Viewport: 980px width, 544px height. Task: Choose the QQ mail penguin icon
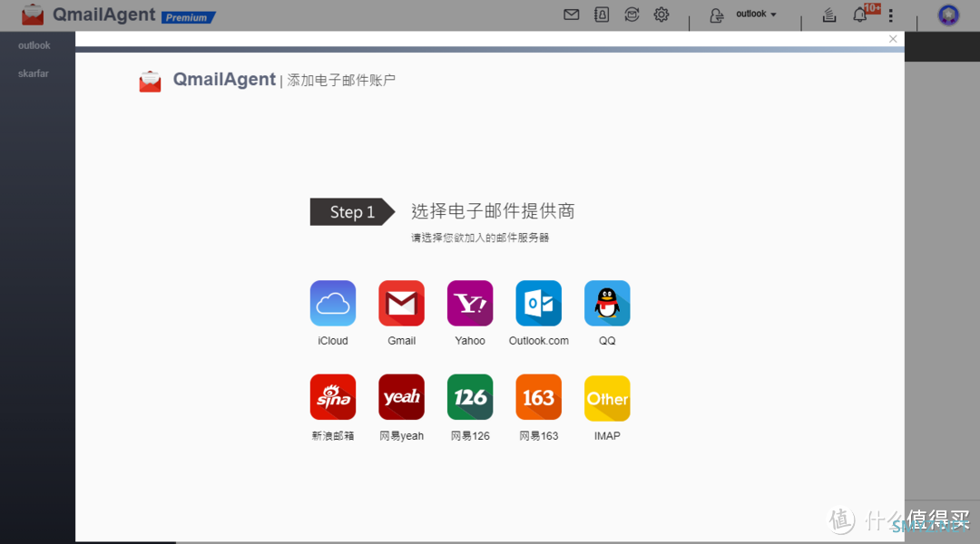pos(607,304)
